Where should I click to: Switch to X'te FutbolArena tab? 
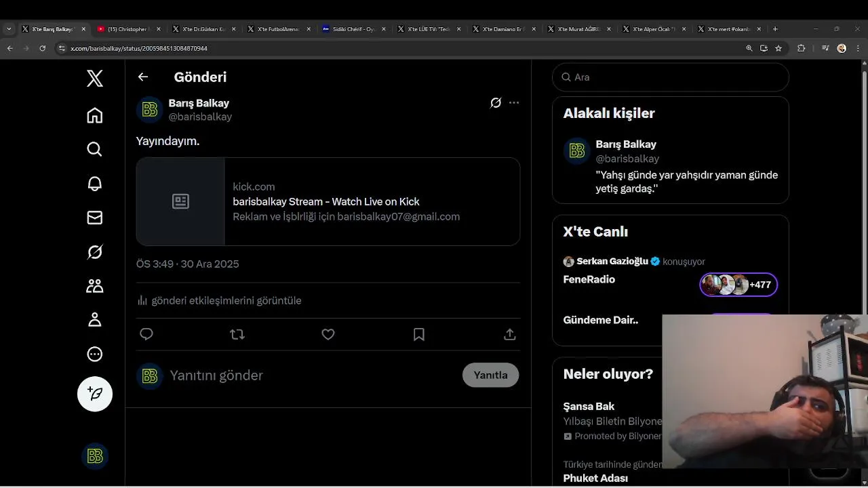(x=277, y=29)
